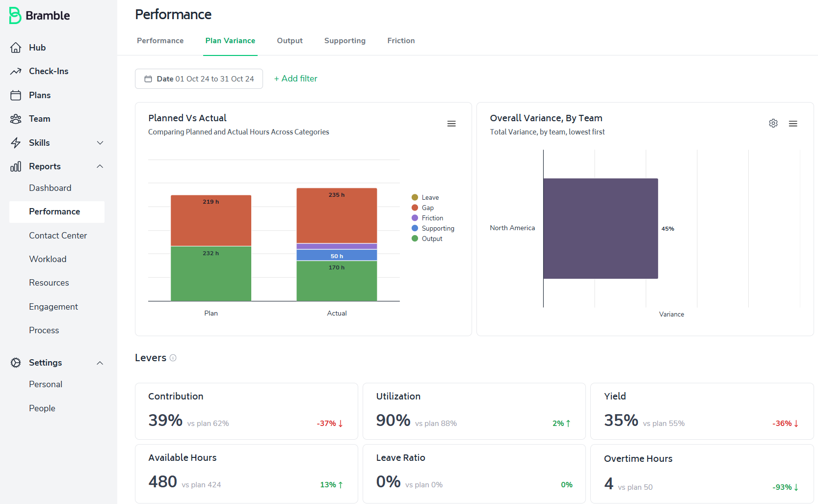
Task: Select the Team people icon
Action: pos(16,119)
